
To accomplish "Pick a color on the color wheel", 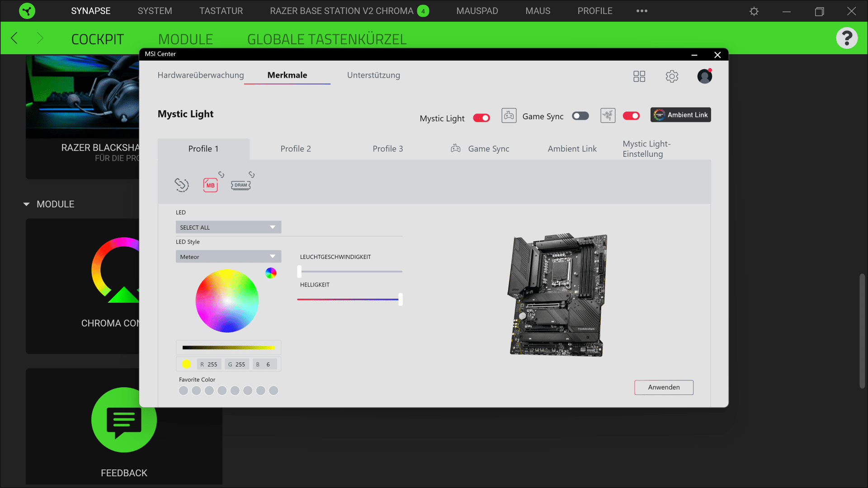I will [x=227, y=301].
